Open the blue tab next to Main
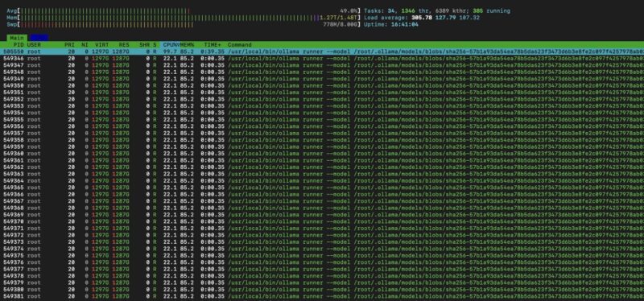Viewport: 644px width, 301px height. click(x=39, y=37)
